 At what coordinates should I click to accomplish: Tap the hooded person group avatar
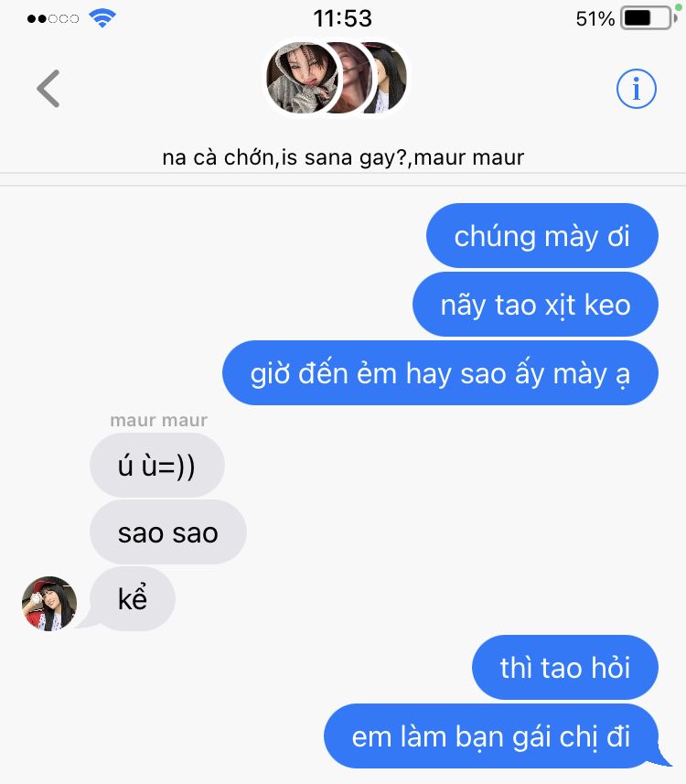(301, 78)
